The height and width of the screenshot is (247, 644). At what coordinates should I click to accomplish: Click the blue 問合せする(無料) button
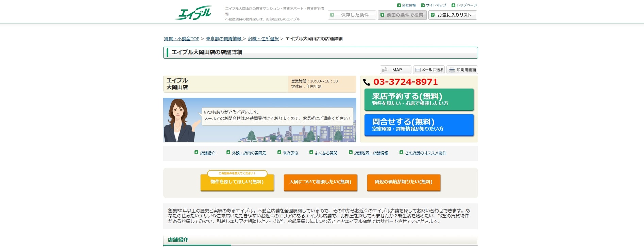click(x=419, y=125)
